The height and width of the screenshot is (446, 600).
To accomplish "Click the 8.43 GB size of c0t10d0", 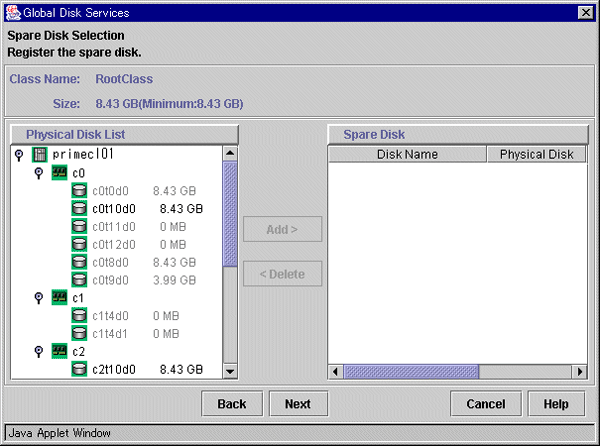I will pos(181,209).
